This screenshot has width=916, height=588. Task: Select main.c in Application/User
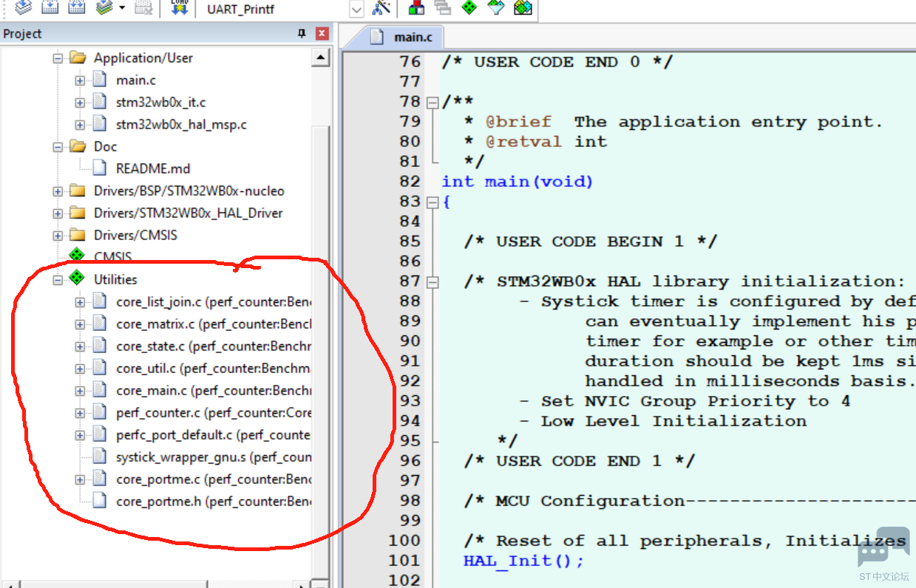click(136, 80)
